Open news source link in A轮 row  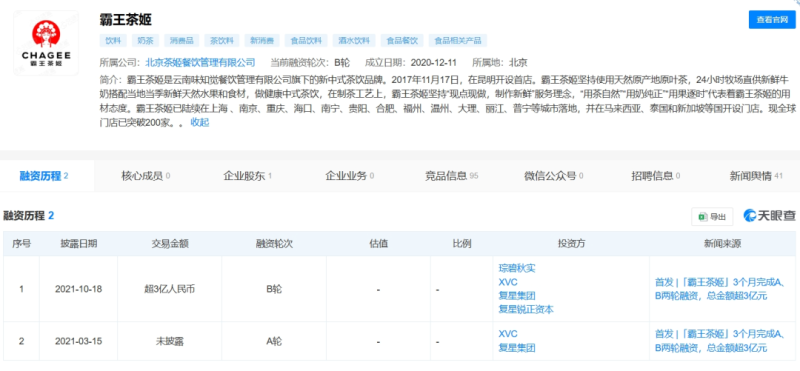point(719,341)
